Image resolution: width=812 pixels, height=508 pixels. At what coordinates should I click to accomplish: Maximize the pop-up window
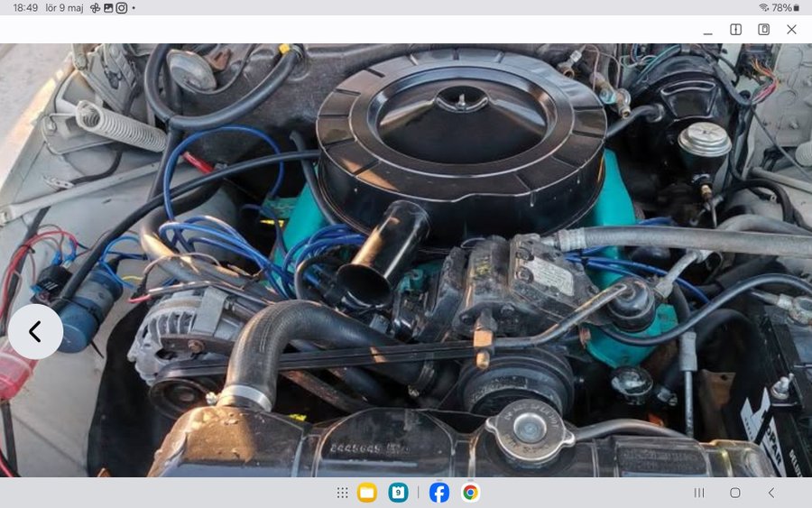pos(764,30)
